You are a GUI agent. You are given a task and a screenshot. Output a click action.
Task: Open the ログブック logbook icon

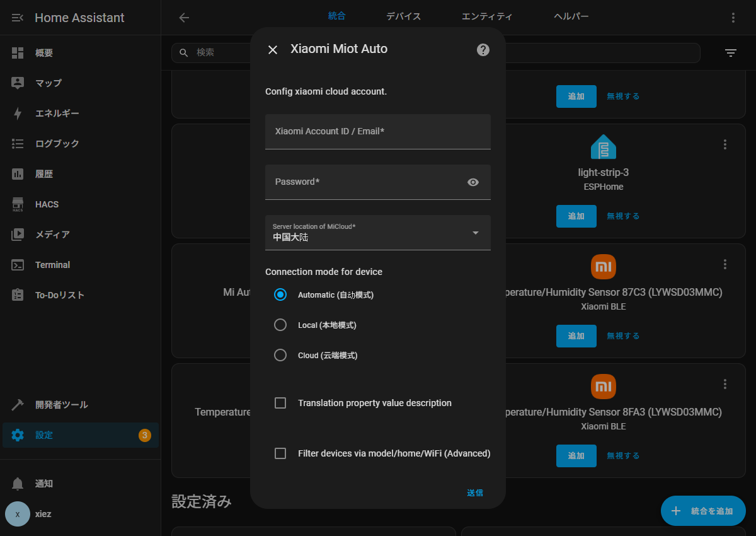coord(18,144)
